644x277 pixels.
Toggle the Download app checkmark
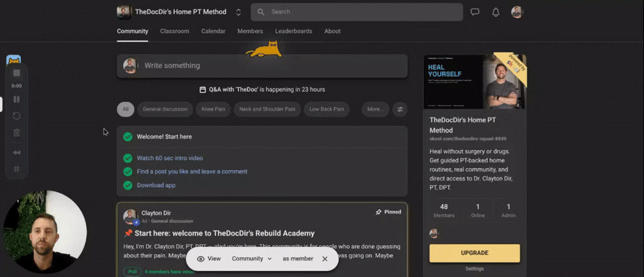click(x=128, y=185)
